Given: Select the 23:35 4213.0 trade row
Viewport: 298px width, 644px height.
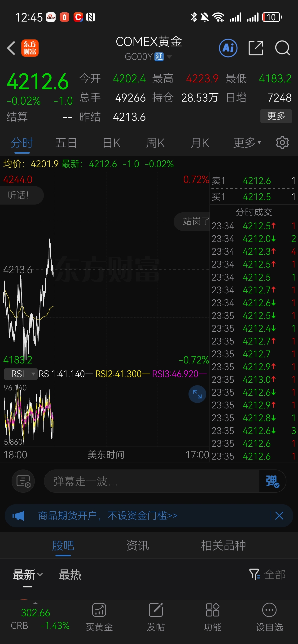Looking at the screenshot, I should click(x=253, y=380).
